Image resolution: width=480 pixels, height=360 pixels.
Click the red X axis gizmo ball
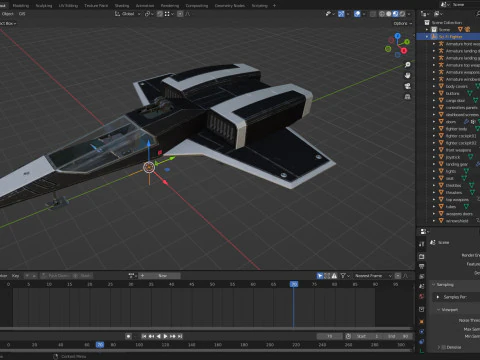(404, 51)
